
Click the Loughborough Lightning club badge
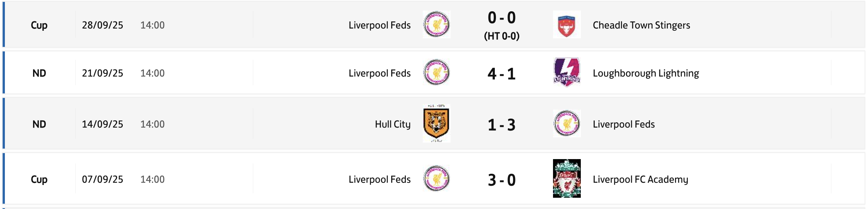click(x=567, y=72)
